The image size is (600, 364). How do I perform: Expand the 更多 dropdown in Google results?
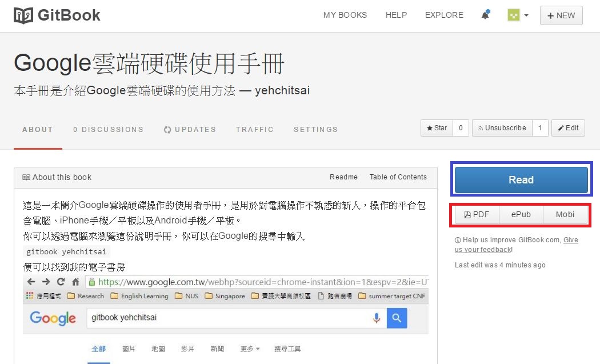tap(249, 348)
